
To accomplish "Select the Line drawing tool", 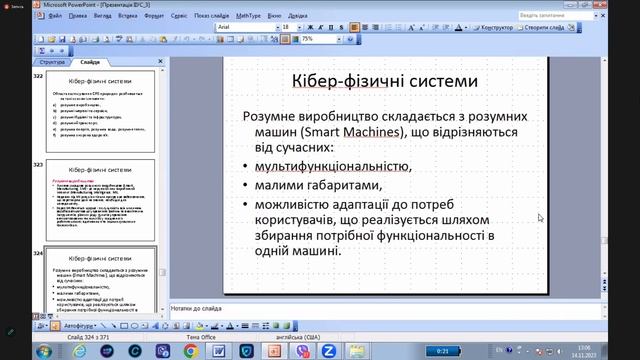I will click(x=103, y=326).
